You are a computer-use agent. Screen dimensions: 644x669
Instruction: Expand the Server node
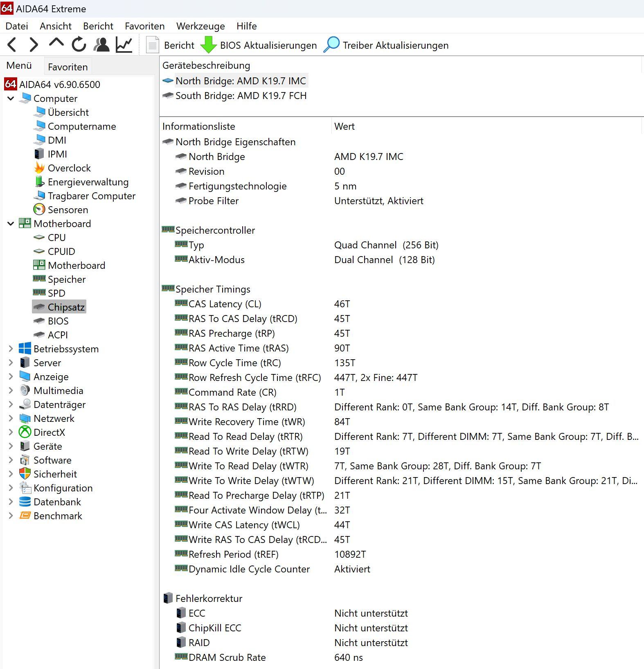11,363
